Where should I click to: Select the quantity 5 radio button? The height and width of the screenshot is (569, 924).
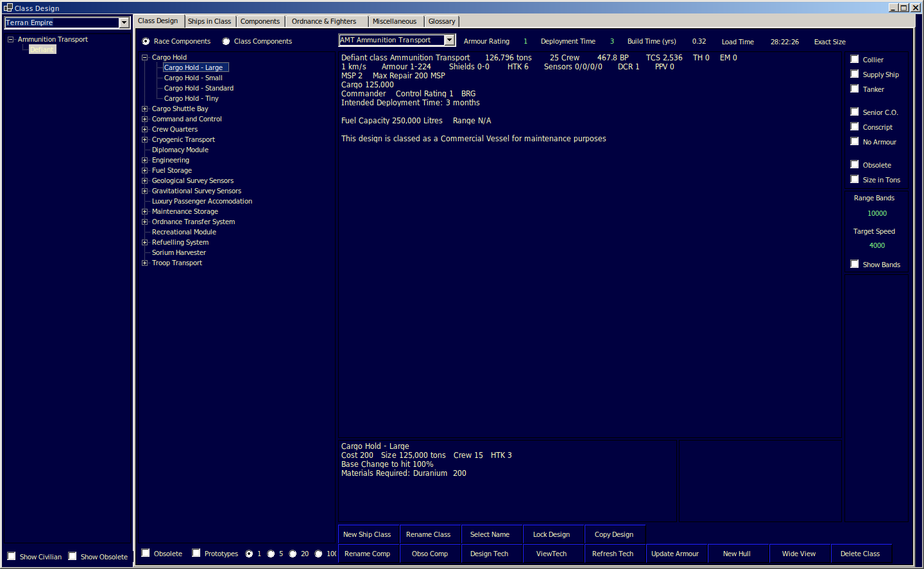[x=271, y=554]
